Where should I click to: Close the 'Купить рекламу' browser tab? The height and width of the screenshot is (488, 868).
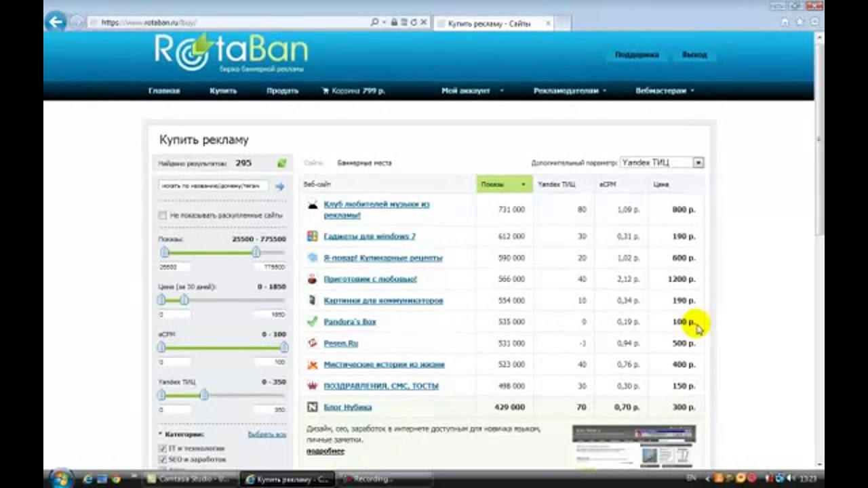pyautogui.click(x=548, y=23)
